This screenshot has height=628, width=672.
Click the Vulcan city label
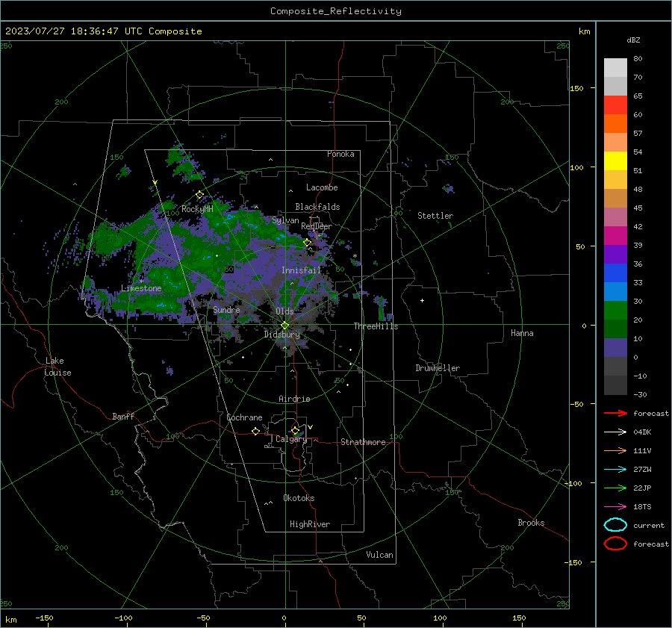[x=379, y=555]
